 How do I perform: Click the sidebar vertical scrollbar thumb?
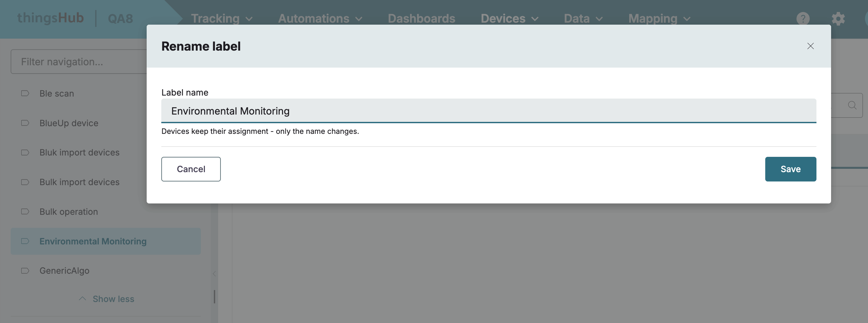[214, 297]
